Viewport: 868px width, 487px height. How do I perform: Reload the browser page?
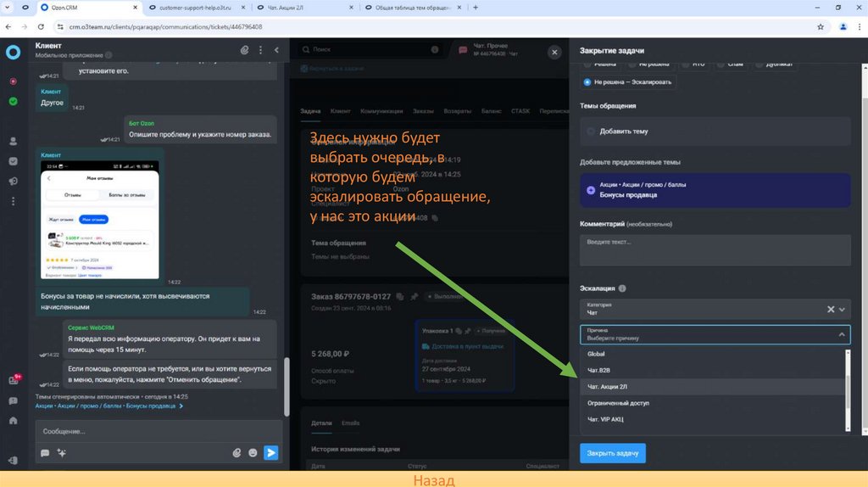[41, 26]
